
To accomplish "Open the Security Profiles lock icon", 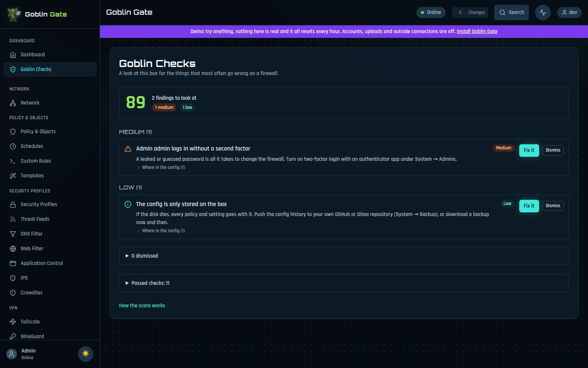I will tap(13, 205).
